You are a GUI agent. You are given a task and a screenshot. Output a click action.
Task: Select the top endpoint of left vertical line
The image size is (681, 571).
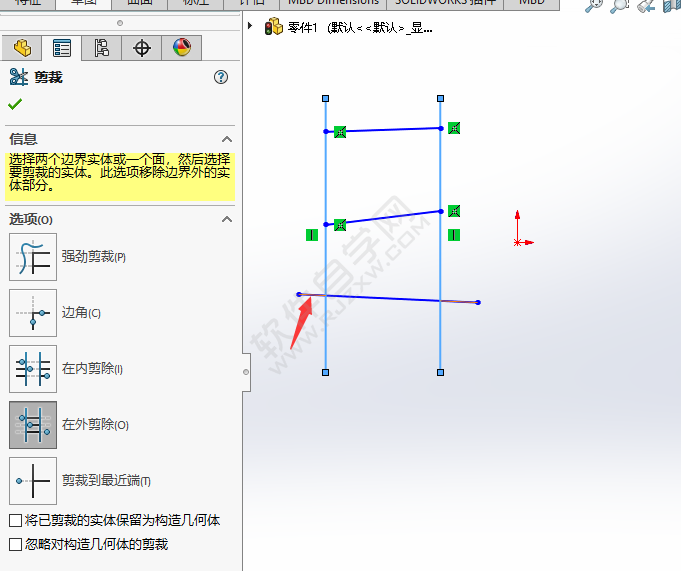click(x=325, y=99)
